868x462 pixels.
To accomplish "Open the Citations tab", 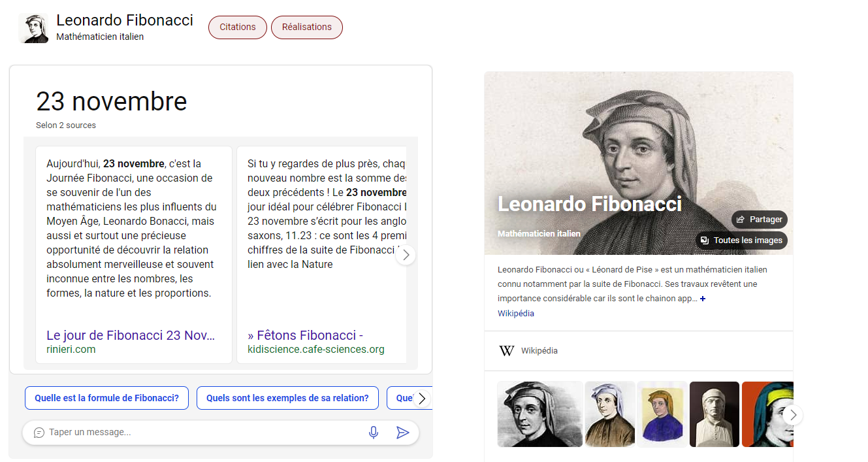I will 238,27.
